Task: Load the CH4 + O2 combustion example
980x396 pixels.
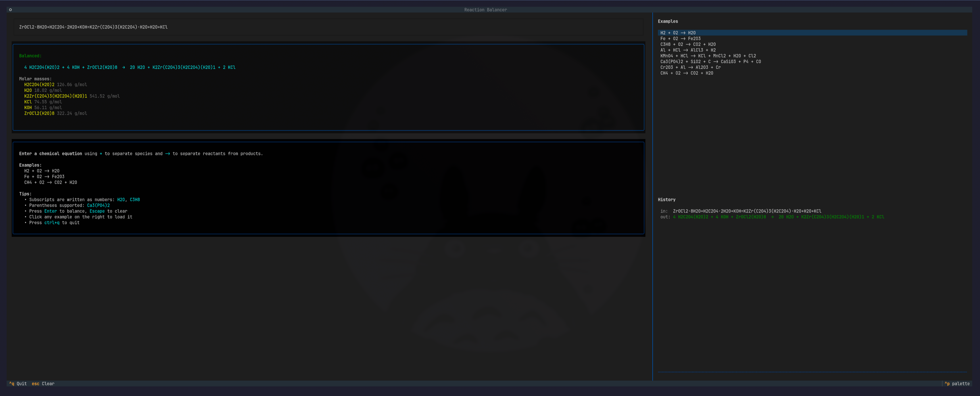Action: [686, 73]
